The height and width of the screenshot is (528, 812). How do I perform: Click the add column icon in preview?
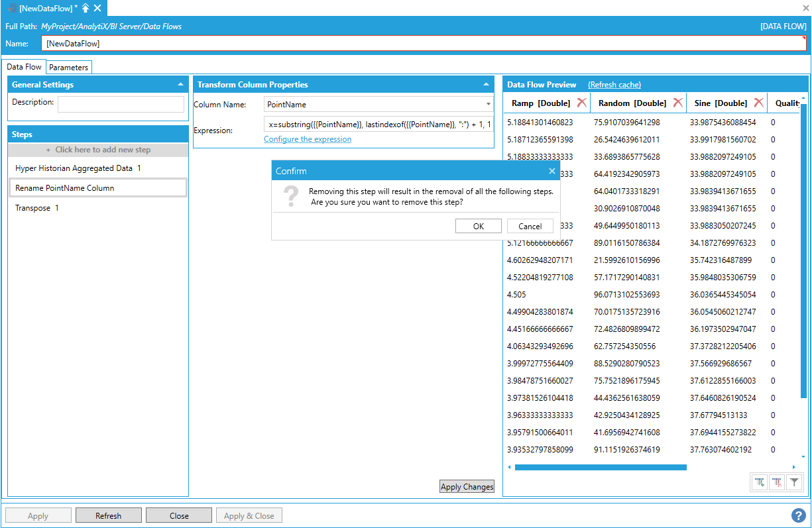coord(760,482)
